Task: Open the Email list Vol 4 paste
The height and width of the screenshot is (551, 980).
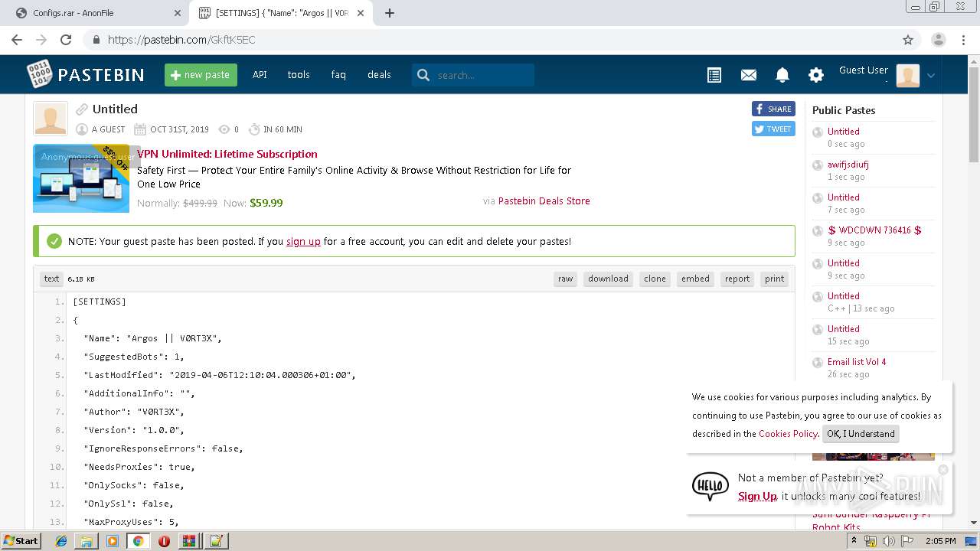Action: click(857, 362)
